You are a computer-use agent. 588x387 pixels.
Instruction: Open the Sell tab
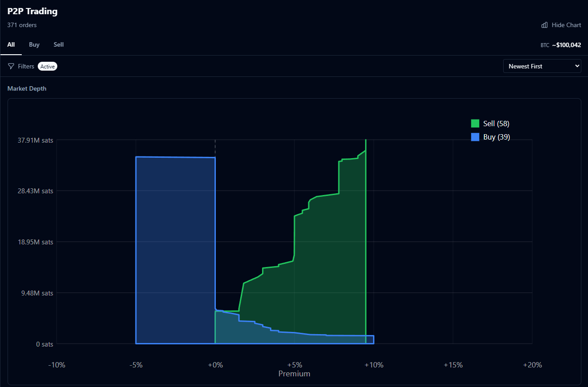coord(59,45)
